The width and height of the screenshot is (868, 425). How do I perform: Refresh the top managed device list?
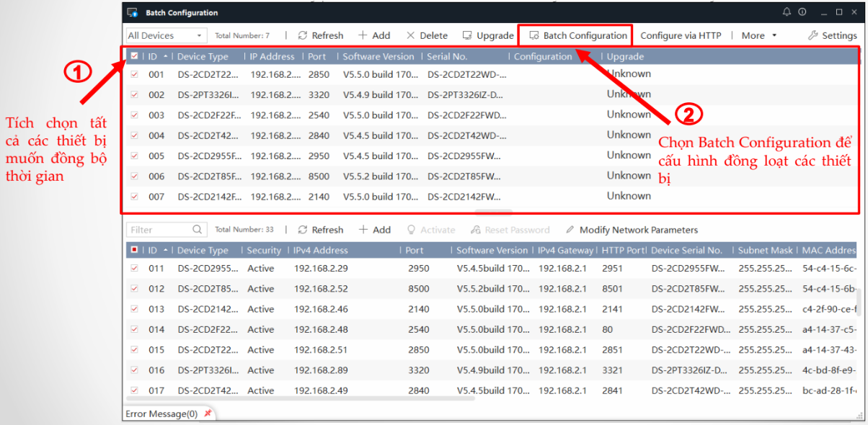point(321,35)
